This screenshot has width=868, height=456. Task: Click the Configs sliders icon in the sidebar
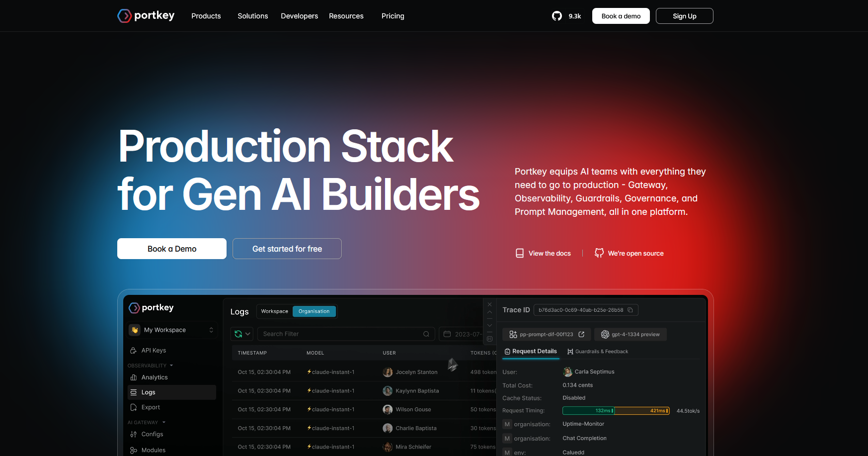[133, 434]
